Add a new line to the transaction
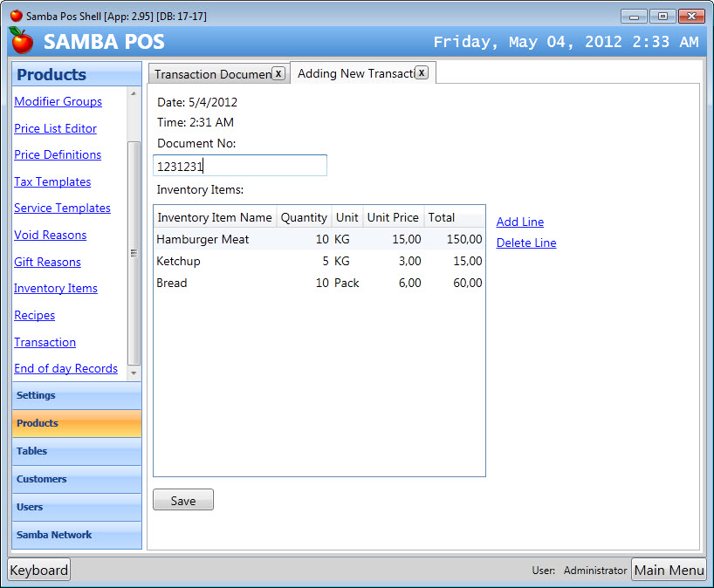This screenshot has height=588, width=714. pos(520,222)
